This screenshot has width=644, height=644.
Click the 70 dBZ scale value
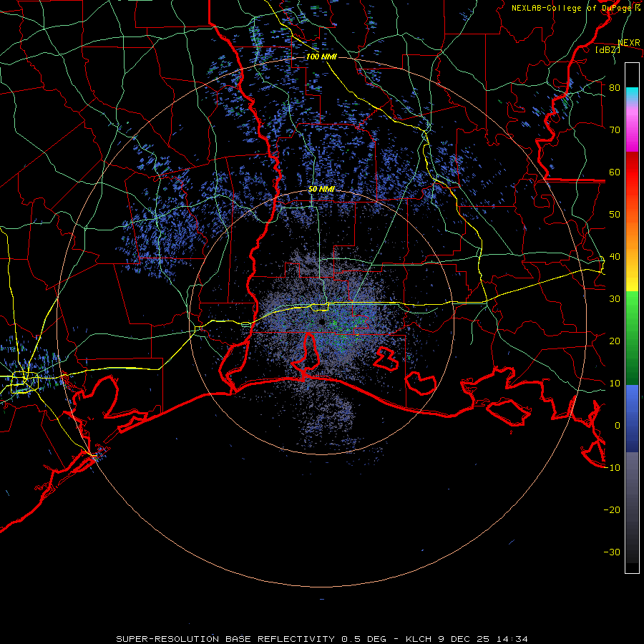(615, 130)
